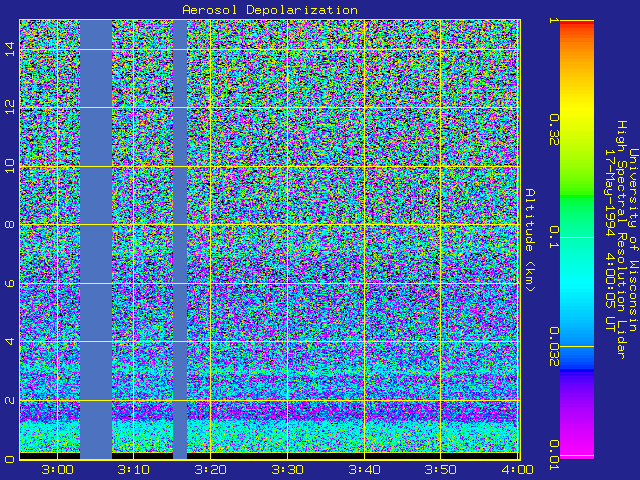Click the 'University of Wisconsin' text
Image resolution: width=640 pixels, height=480 pixels.
[633, 240]
